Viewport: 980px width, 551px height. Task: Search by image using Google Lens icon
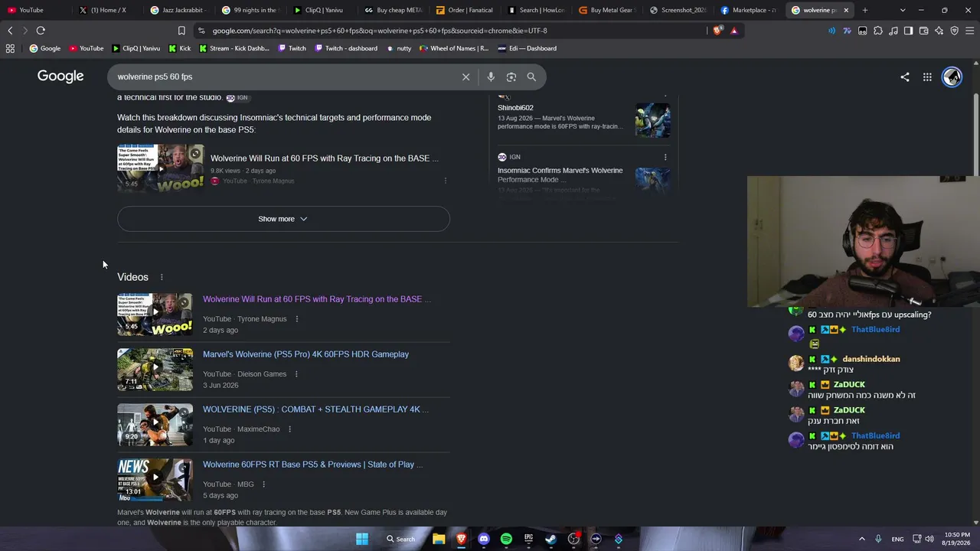(x=511, y=77)
